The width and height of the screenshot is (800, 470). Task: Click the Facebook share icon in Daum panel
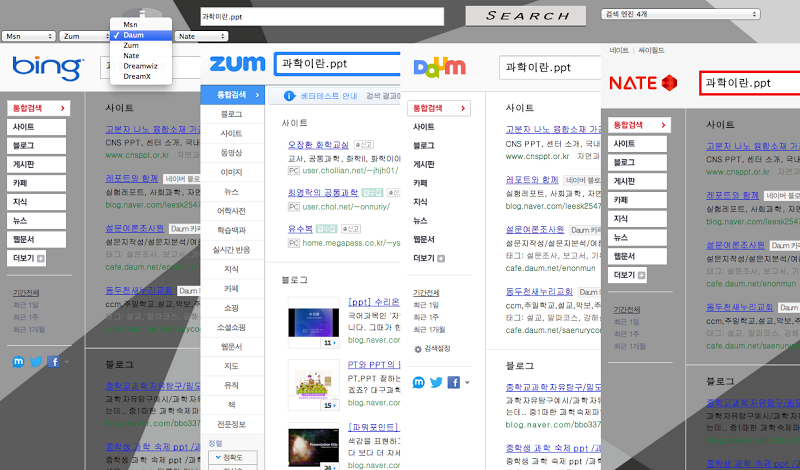click(453, 382)
